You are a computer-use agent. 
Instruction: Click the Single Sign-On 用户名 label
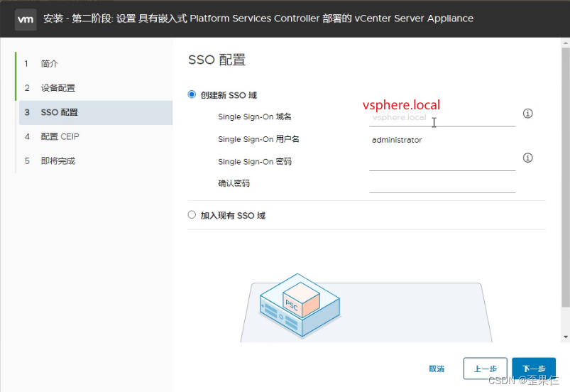258,139
